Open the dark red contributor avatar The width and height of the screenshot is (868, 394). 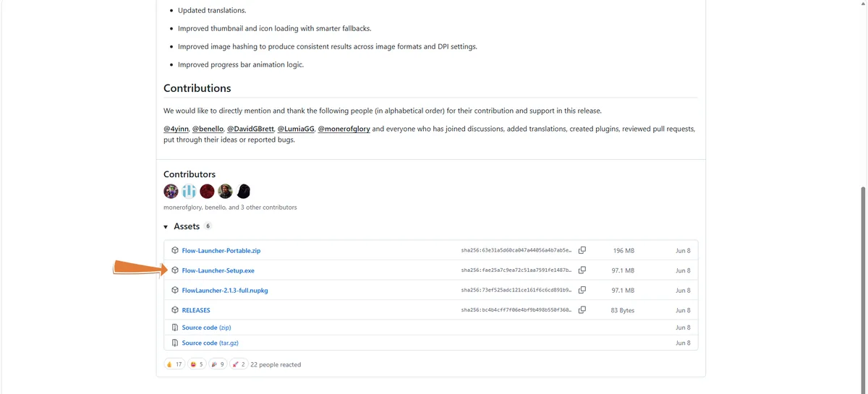(x=207, y=191)
